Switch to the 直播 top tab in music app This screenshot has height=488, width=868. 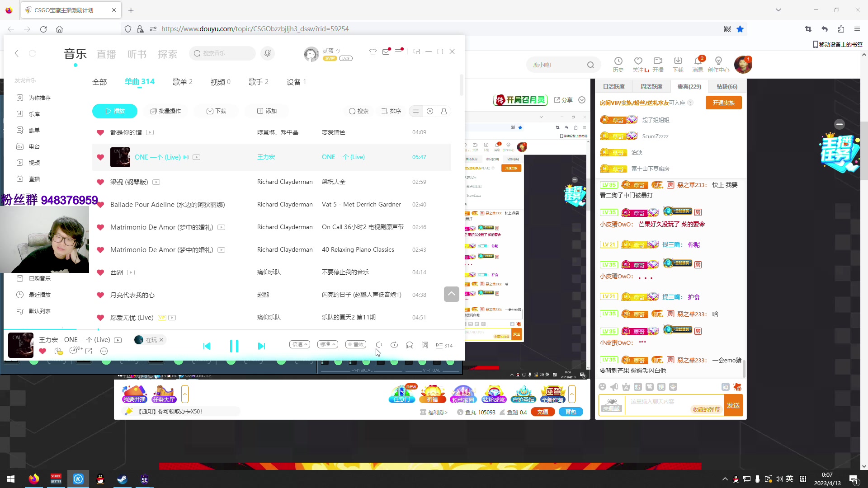coord(106,54)
